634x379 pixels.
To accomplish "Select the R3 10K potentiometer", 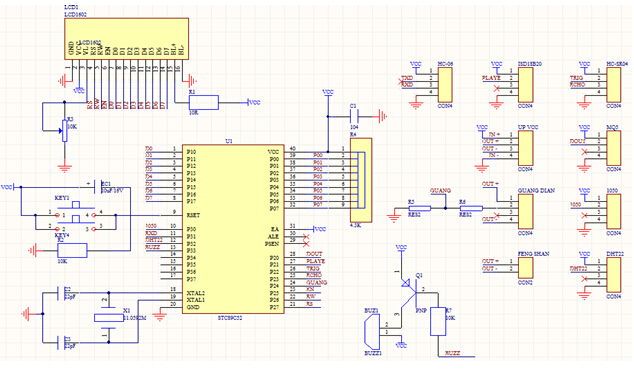I will click(x=64, y=131).
